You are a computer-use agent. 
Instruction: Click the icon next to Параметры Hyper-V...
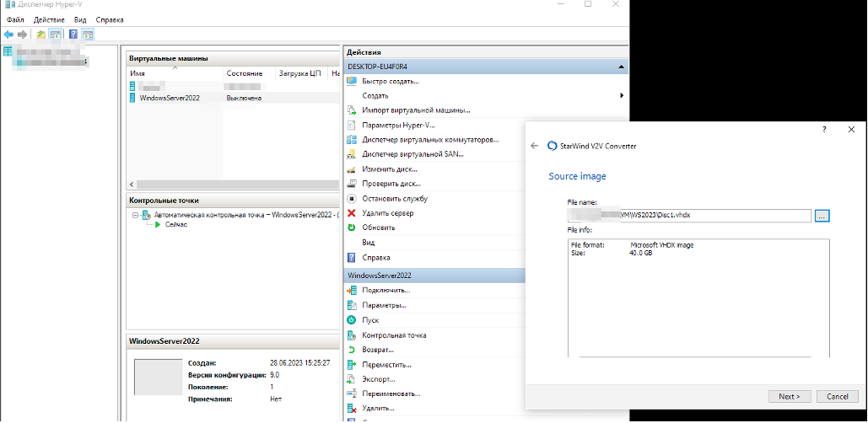[x=351, y=125]
